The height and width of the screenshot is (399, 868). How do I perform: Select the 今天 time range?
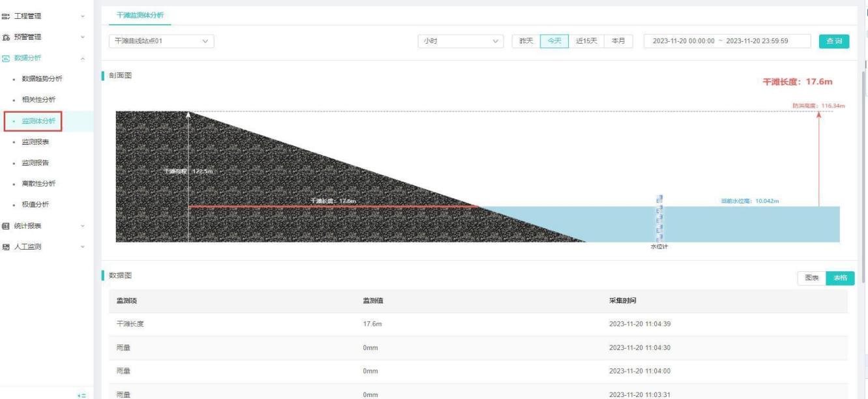click(554, 41)
